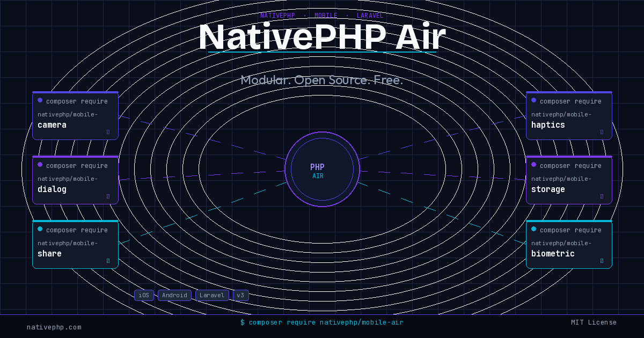
Task: Click the MIT License footer text
Action: click(594, 322)
